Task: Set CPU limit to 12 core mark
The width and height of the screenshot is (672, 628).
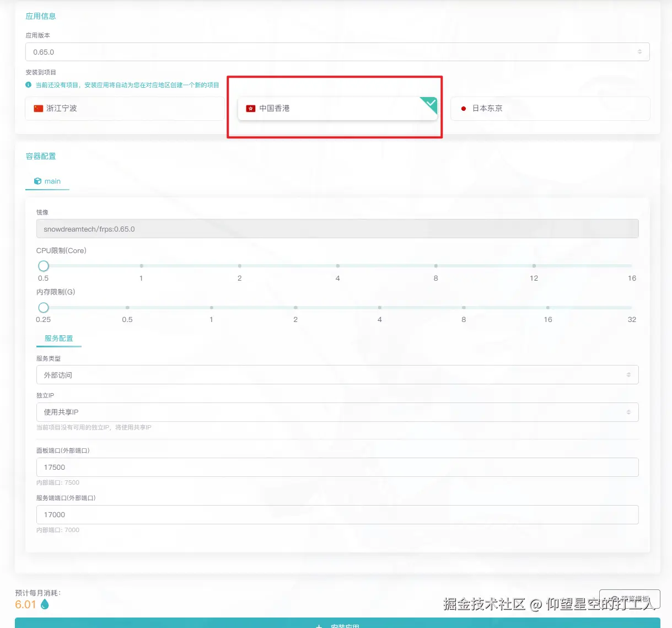Action: pyautogui.click(x=534, y=266)
